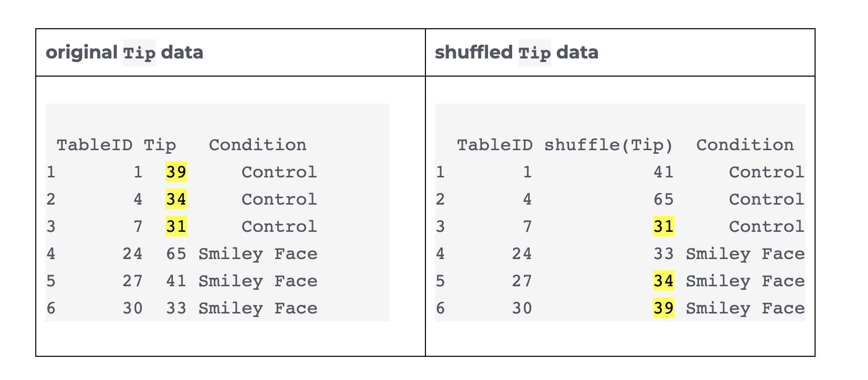Click TableID header in the original table
Image resolution: width=868 pixels, height=380 pixels.
tap(94, 145)
